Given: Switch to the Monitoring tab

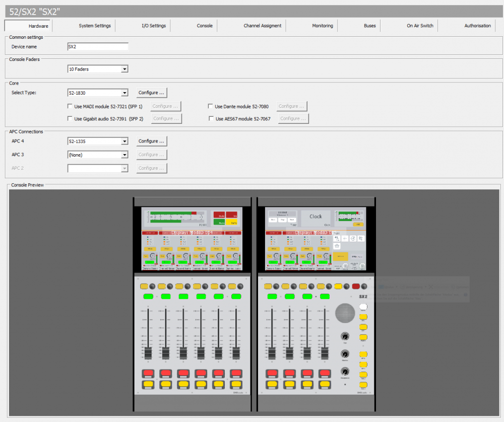Looking at the screenshot, I should pyautogui.click(x=322, y=25).
